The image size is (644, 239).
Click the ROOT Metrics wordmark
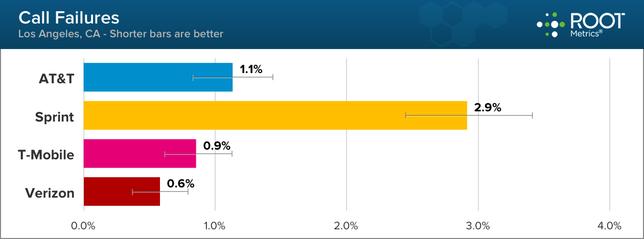pos(597,25)
